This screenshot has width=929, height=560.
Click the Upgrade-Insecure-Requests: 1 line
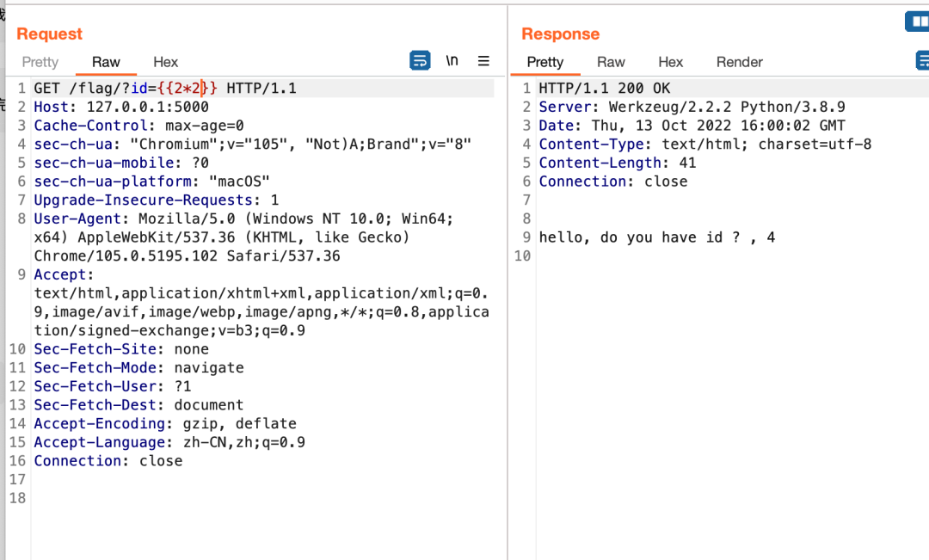[157, 200]
